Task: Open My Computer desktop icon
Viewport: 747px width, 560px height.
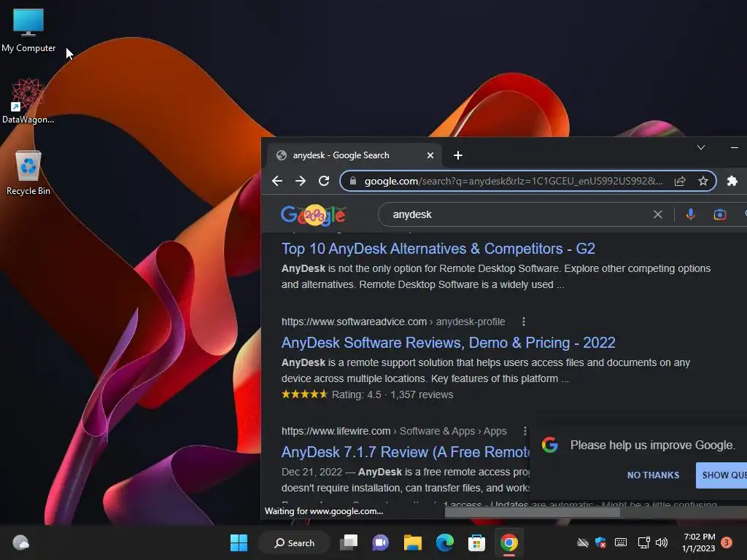Action: [x=28, y=29]
